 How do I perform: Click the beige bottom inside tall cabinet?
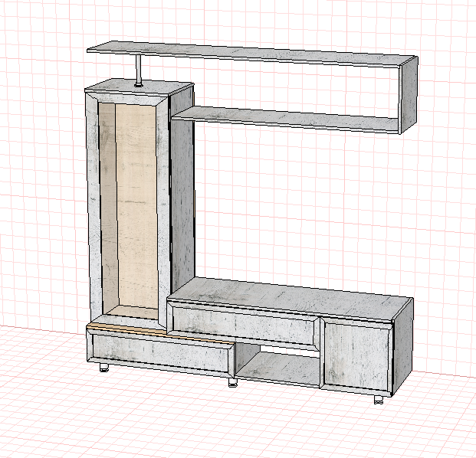[133, 312]
